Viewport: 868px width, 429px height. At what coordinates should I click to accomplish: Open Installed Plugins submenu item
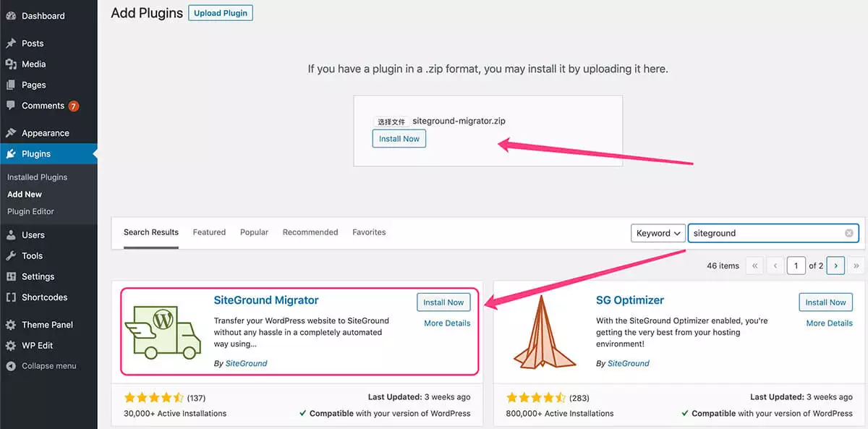tap(37, 177)
